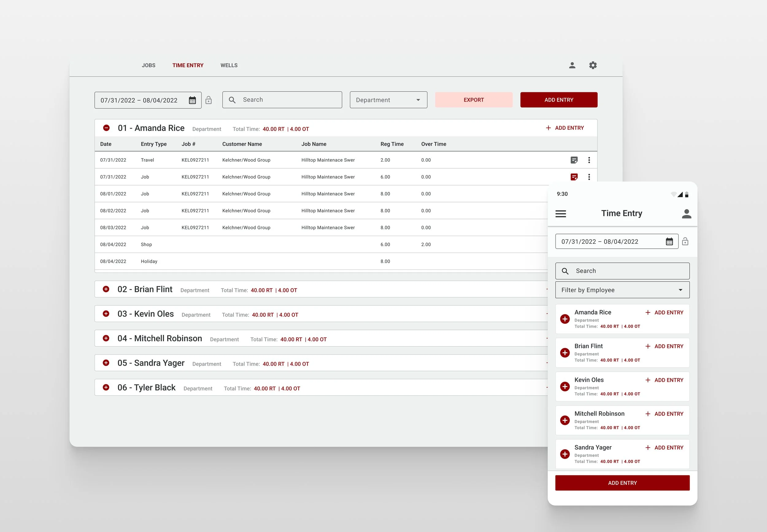Switch to the WELLS tab
The width and height of the screenshot is (767, 532).
[229, 65]
